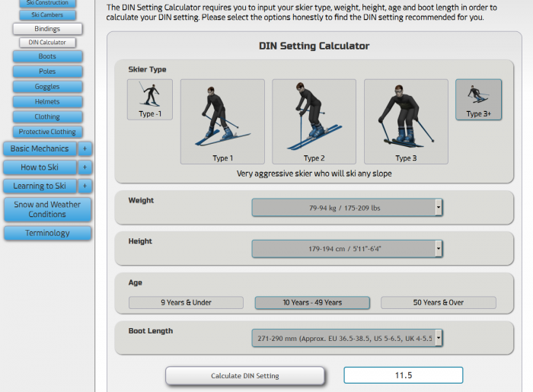Open the DIN Calculator menu item
This screenshot has width=533, height=392.
(47, 43)
